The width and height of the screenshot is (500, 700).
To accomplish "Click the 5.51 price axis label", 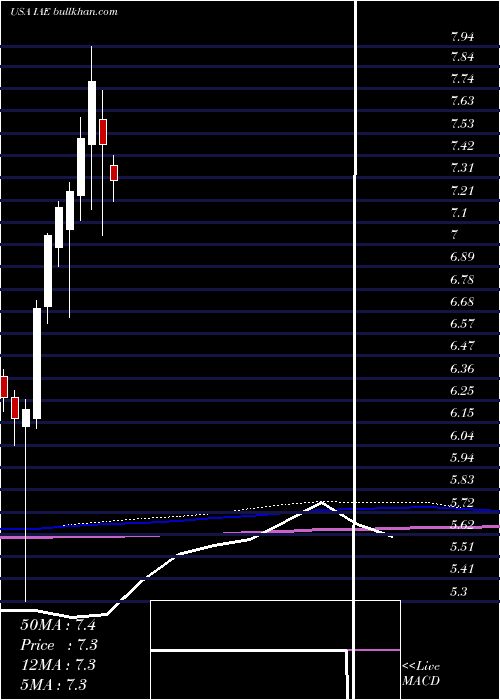I will [462, 547].
